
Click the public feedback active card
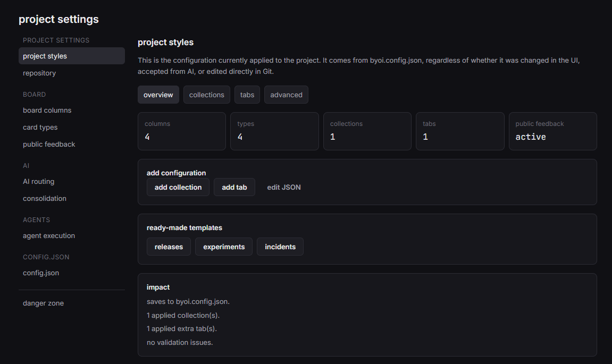(x=552, y=131)
